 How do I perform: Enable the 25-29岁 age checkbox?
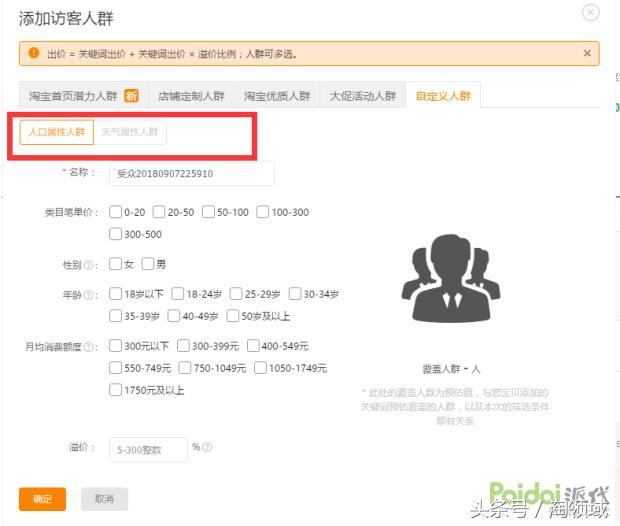pos(236,294)
